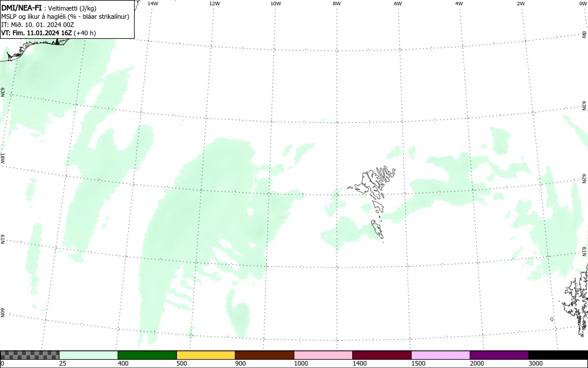588x368 pixels.
Task: Click the 2W longitude label
Action: [520, 4]
